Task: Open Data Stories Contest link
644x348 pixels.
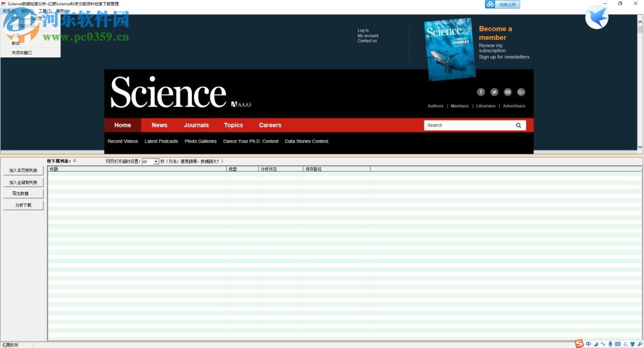Action: click(x=307, y=141)
